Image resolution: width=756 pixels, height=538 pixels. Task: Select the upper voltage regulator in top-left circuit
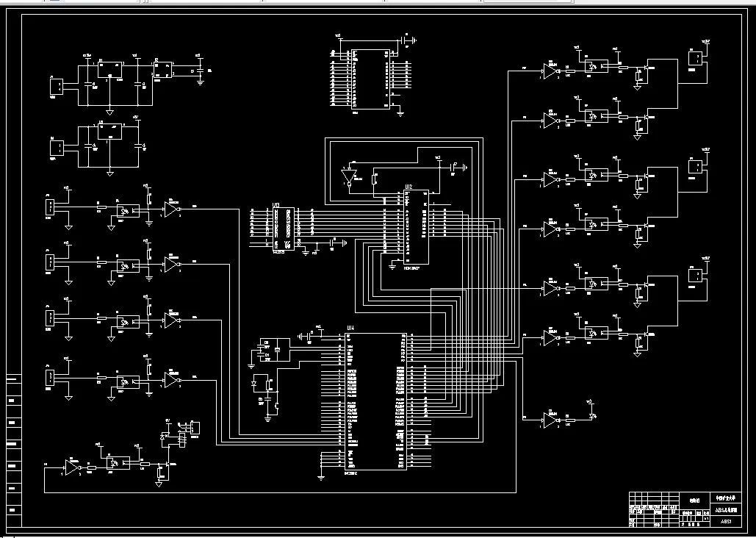point(109,70)
